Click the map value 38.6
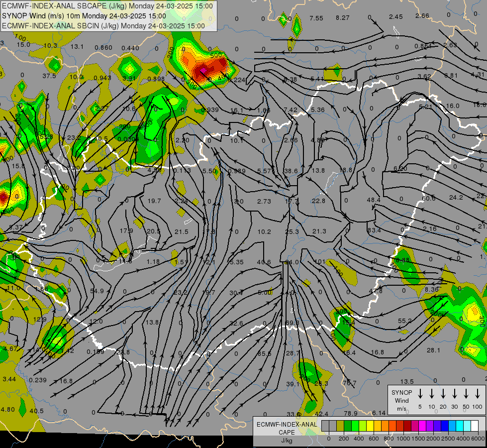The image size is (487, 448). click(291, 171)
